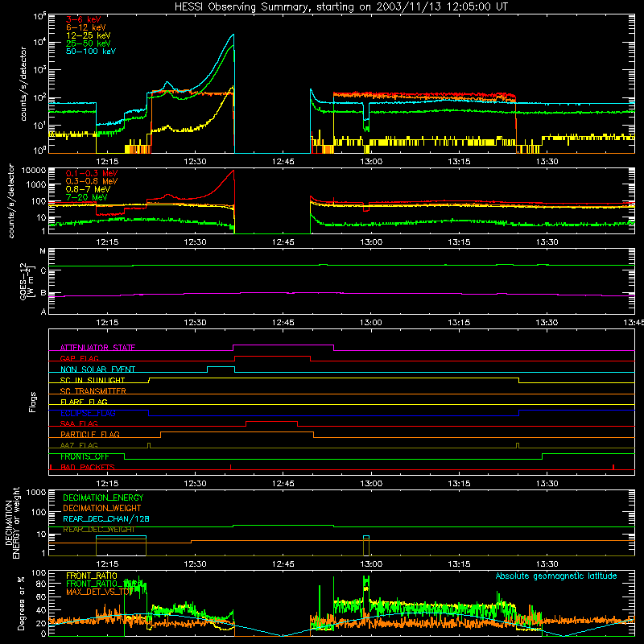This screenshot has width=644, height=644.
Task: Click the ATTENUATOR_STATE flag label
Action: pos(97,348)
